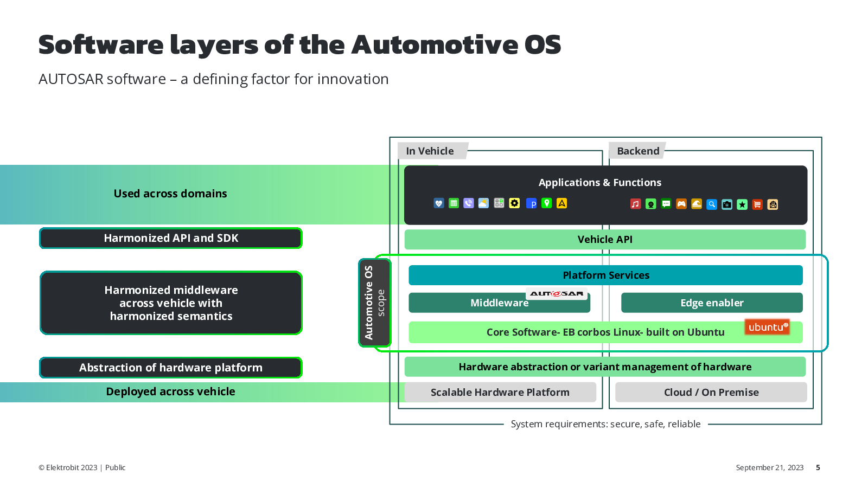The height and width of the screenshot is (488, 868).
Task: Click the Cloud / On Premise box
Action: (x=711, y=393)
